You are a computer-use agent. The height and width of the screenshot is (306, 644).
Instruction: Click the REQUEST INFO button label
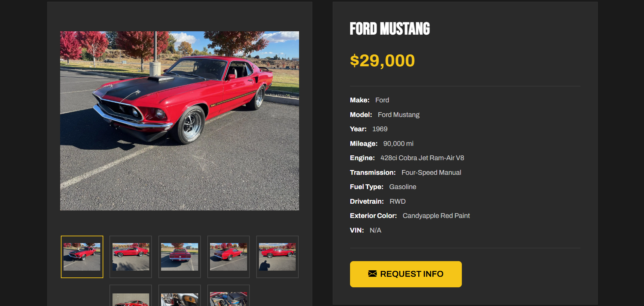point(412,274)
